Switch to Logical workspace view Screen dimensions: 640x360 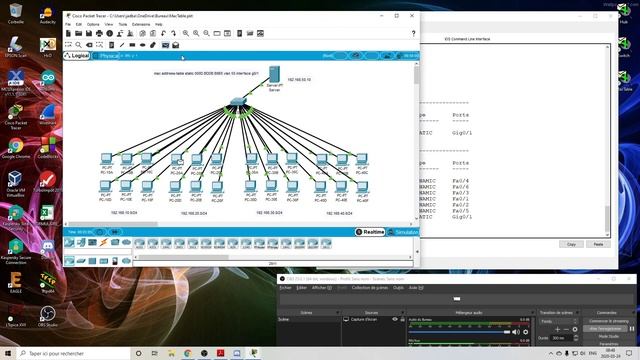pyautogui.click(x=77, y=56)
